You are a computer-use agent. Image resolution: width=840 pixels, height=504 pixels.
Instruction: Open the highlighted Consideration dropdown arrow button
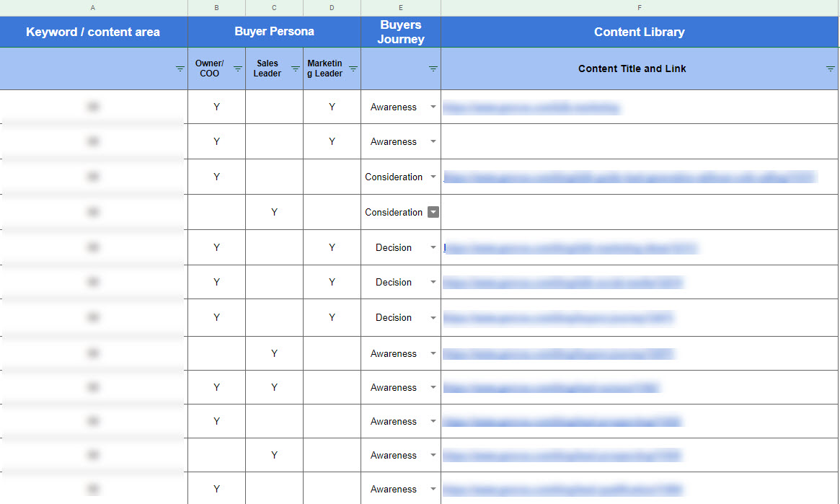point(433,212)
